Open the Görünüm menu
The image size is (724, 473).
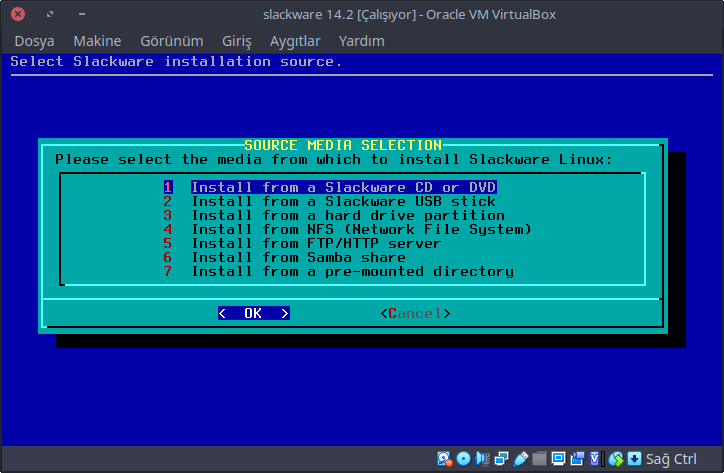172,41
